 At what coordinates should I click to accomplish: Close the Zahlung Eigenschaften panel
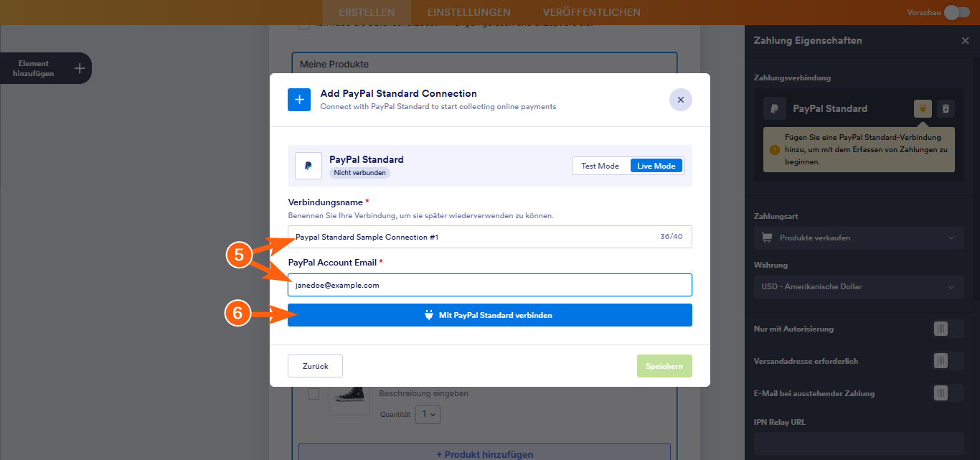(965, 41)
